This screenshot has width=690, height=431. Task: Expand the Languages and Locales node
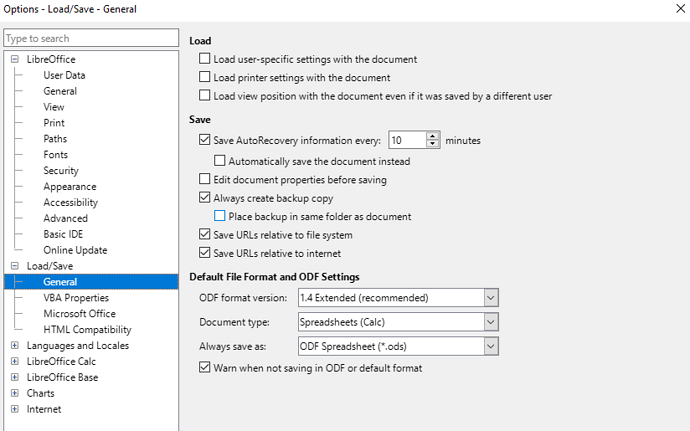coord(15,346)
